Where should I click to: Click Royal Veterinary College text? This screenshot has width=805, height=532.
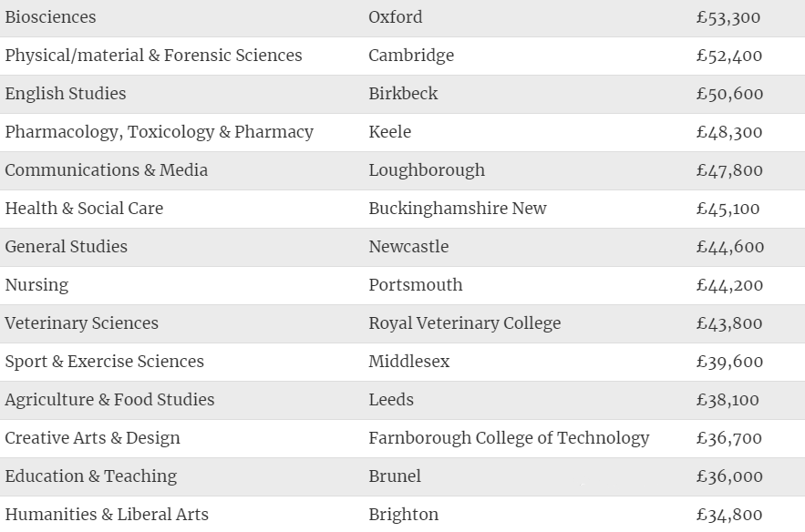click(x=465, y=323)
